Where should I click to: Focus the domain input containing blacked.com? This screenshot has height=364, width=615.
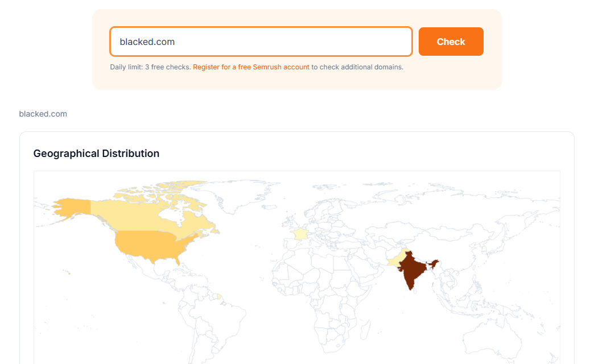[x=261, y=42]
